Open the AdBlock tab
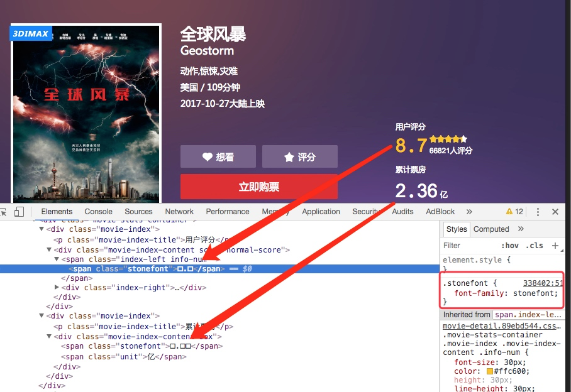Screen dimensions: 571x392 [440, 212]
